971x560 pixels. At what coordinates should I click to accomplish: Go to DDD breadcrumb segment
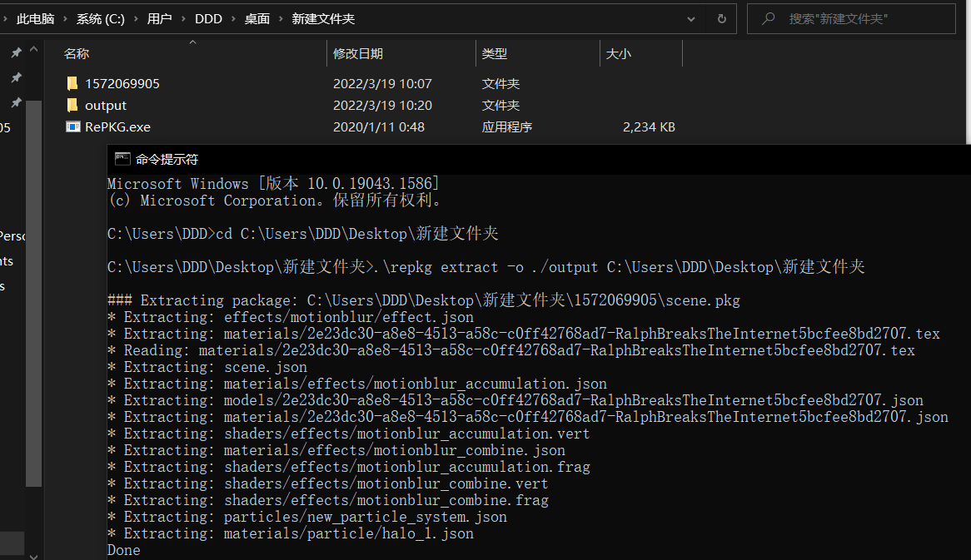coord(208,19)
